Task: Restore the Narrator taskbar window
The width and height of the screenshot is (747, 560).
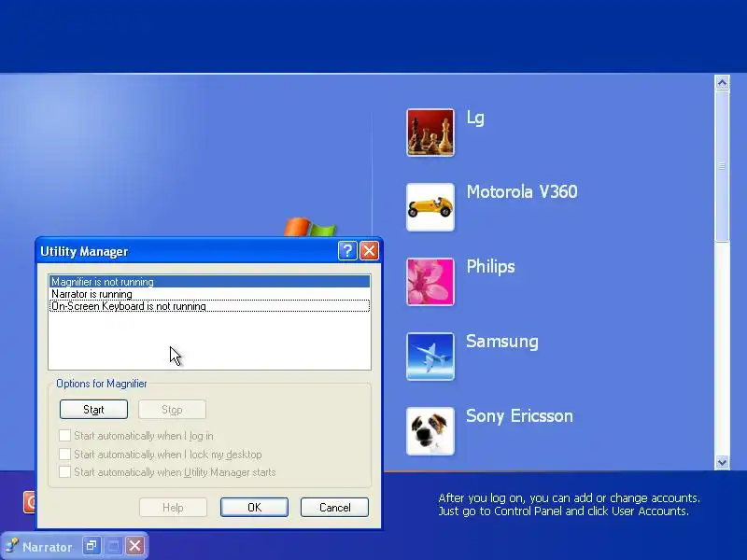Action: point(92,546)
